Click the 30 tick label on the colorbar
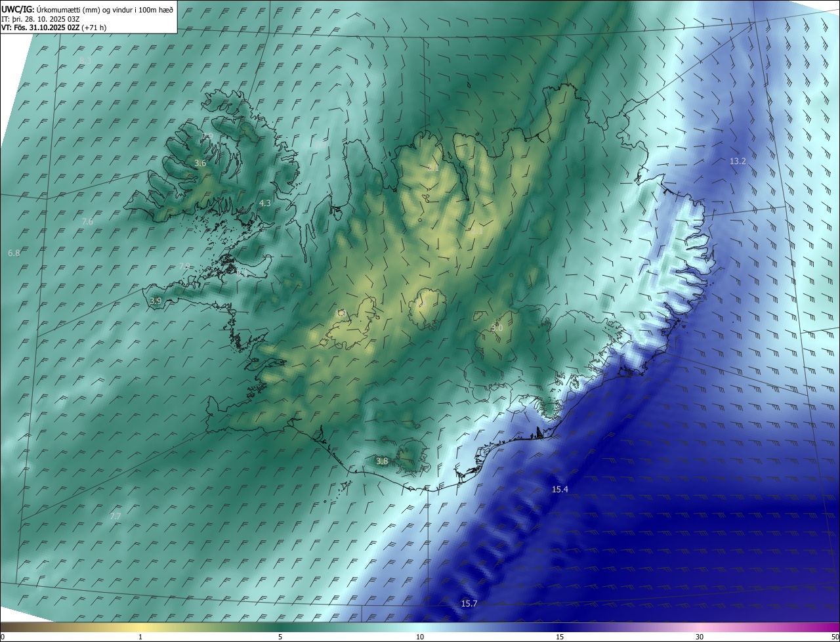The height and width of the screenshot is (642, 840). click(700, 637)
